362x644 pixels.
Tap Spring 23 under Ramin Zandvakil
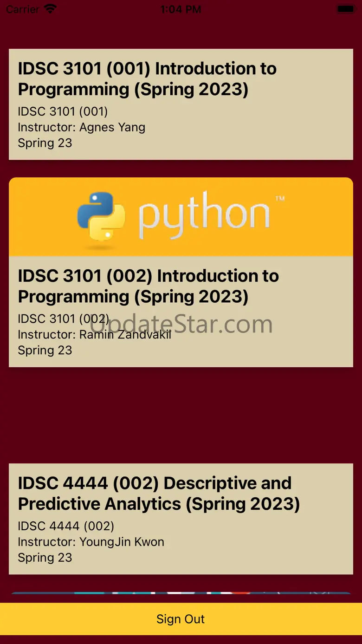point(45,350)
